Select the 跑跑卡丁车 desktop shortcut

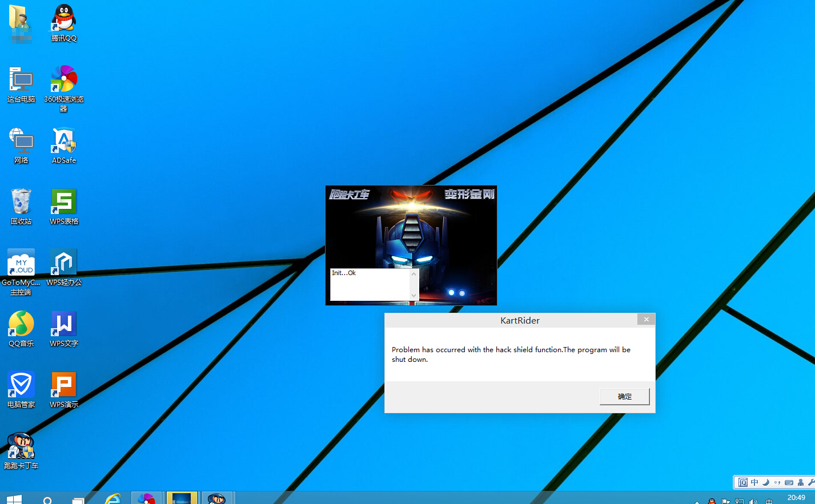point(21,450)
